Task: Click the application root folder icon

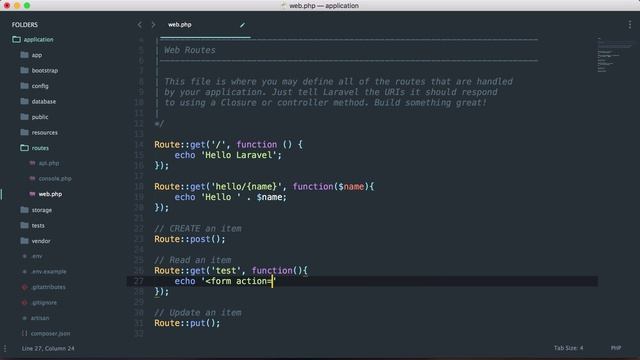Action: (16, 40)
